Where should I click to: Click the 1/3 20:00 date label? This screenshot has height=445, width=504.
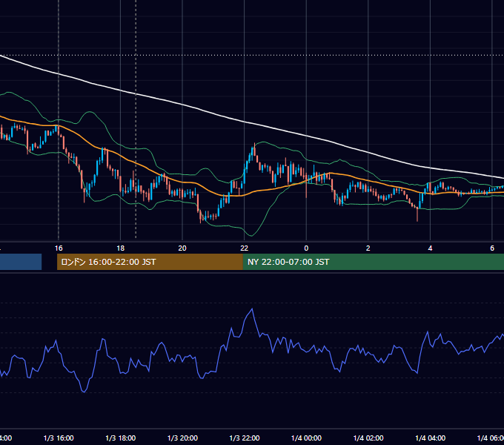click(182, 438)
